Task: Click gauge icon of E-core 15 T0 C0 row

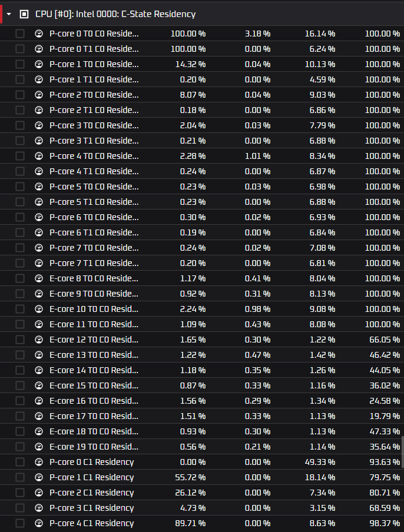Action: coord(39,385)
